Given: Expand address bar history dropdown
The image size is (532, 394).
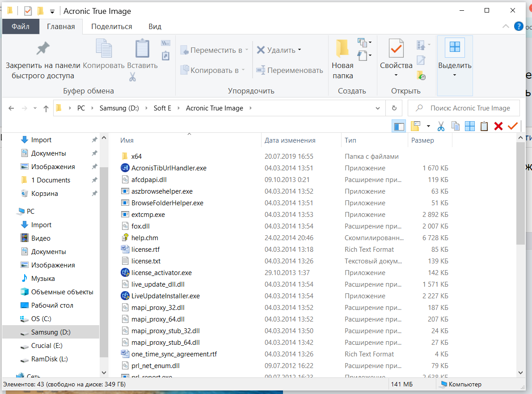Looking at the screenshot, I should [x=378, y=108].
